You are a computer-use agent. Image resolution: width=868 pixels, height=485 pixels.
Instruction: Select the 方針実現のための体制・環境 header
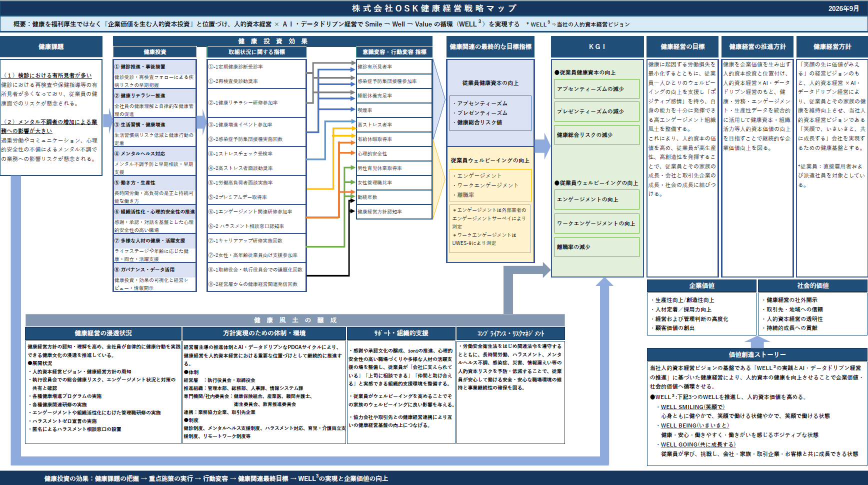(x=264, y=333)
